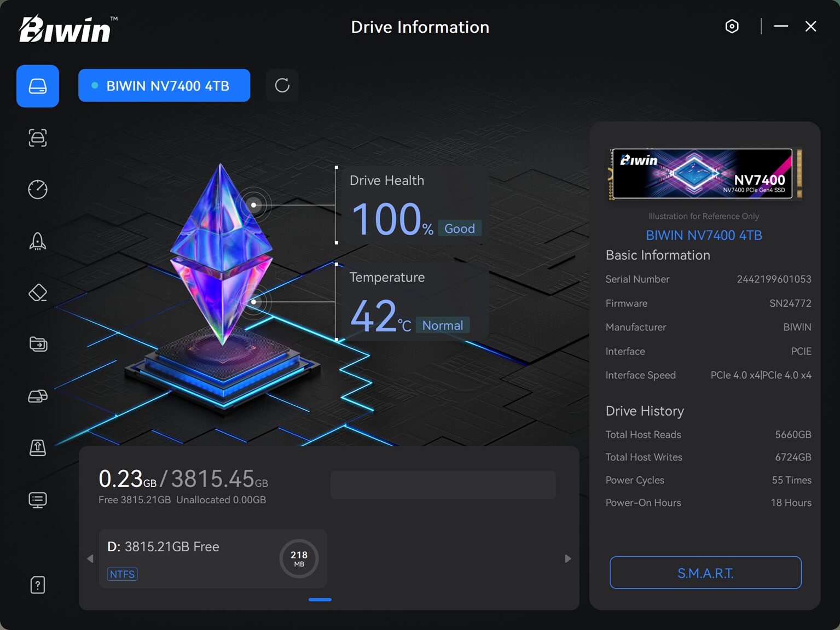Show the previous partition with left arrow

point(90,558)
